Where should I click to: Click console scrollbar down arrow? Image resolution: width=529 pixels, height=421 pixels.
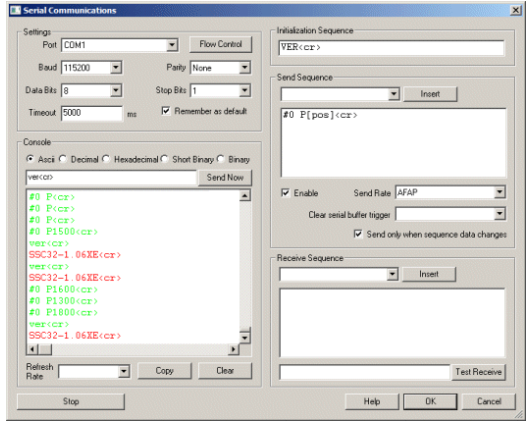[x=245, y=337]
